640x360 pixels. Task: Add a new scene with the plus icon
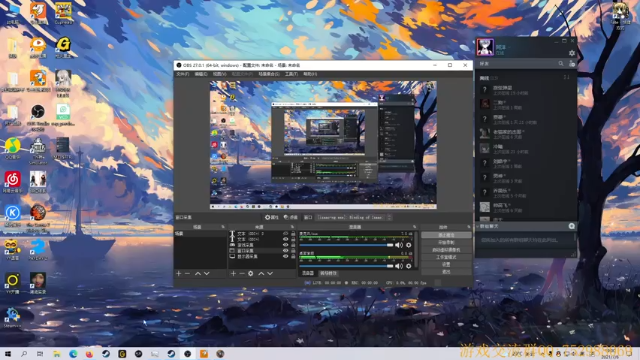178,273
